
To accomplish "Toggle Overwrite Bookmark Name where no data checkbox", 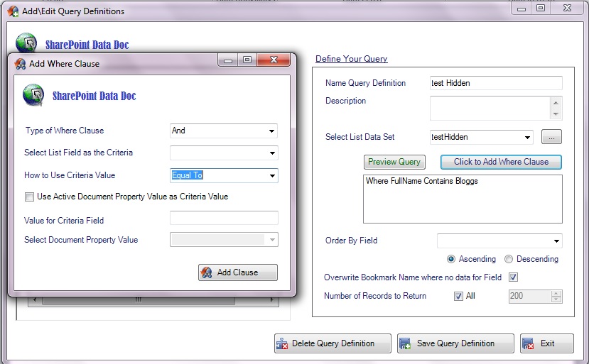I will coord(513,277).
